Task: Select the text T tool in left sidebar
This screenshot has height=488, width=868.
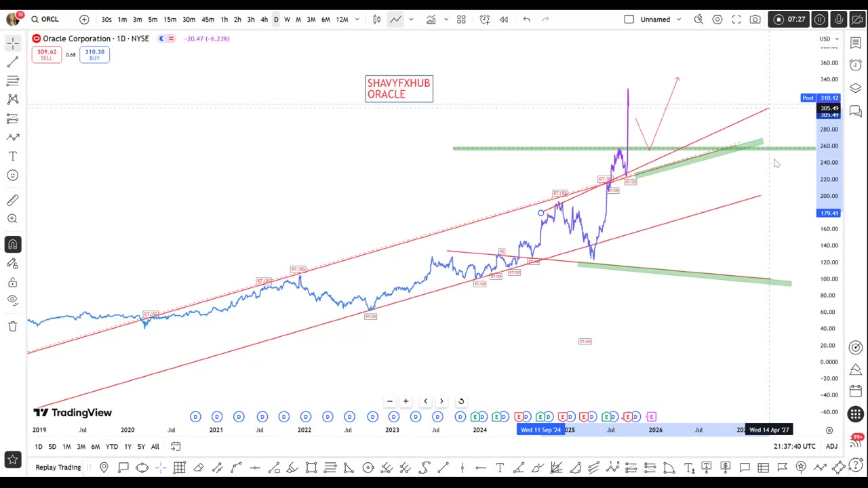Action: coord(12,157)
